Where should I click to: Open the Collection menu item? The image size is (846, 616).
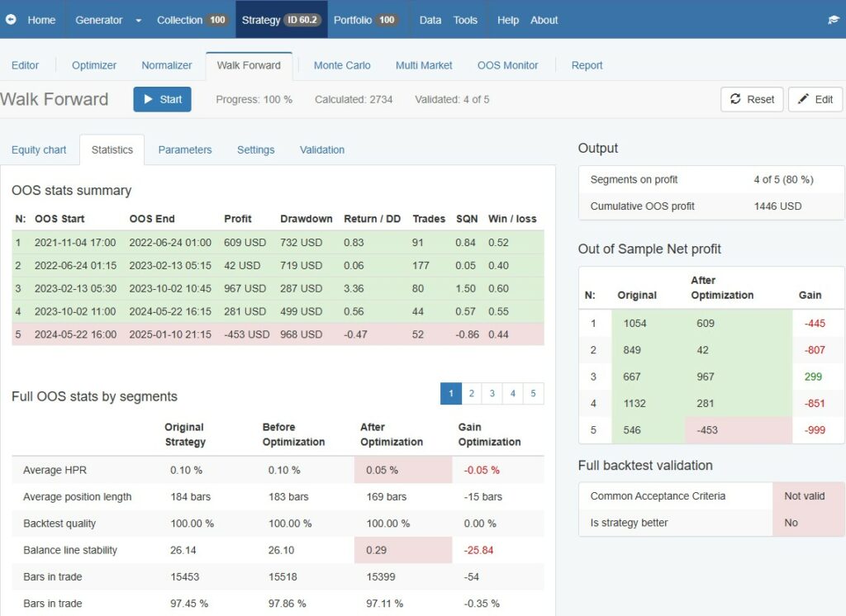[192, 20]
